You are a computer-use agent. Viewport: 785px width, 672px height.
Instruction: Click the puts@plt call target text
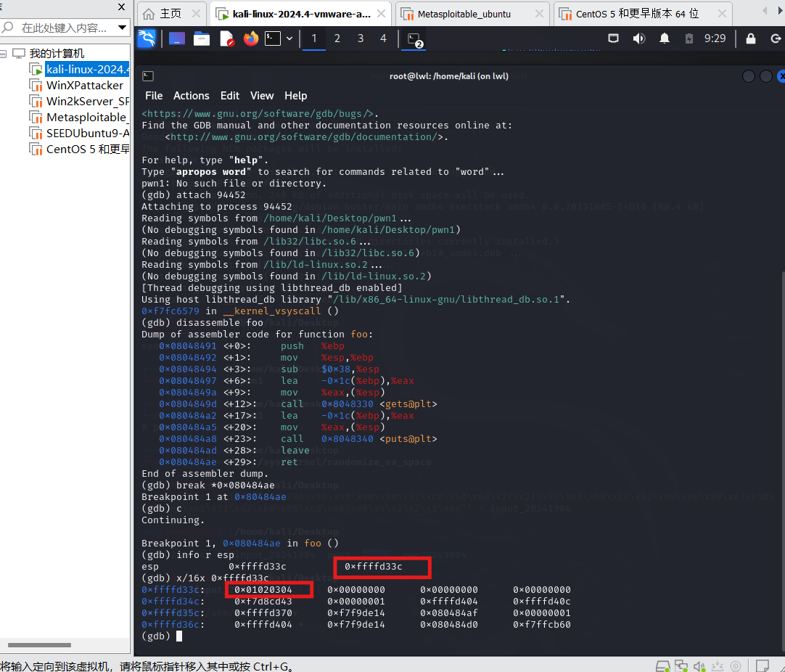pyautogui.click(x=408, y=438)
